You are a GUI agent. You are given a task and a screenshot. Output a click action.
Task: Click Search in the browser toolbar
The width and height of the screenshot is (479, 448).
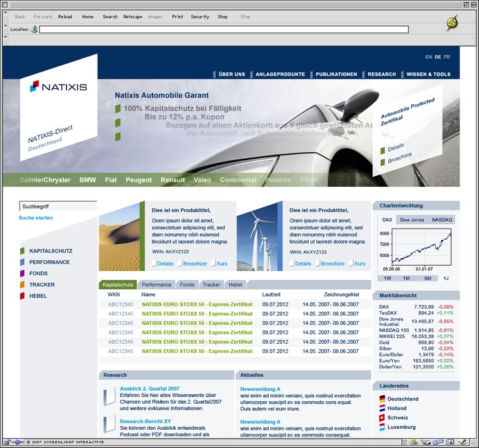[x=110, y=17]
